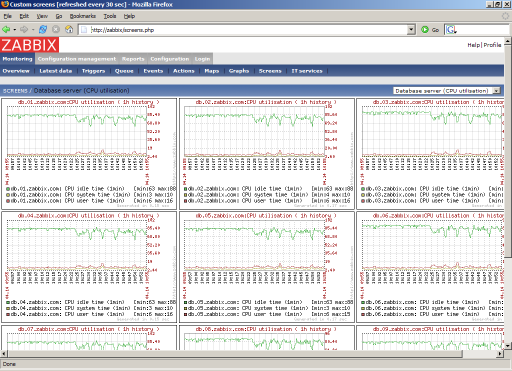Screen dimensions: 512x371
Task: Click the stop loading icon
Action: [x=56, y=30]
